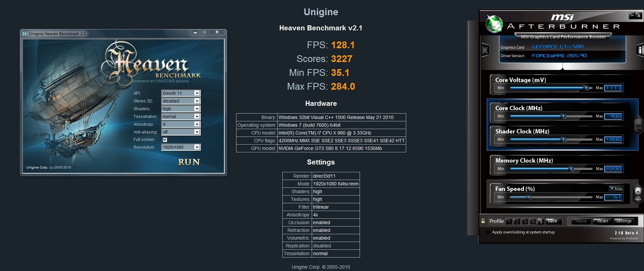Click the profile padlock lock icon

pyautogui.click(x=483, y=221)
